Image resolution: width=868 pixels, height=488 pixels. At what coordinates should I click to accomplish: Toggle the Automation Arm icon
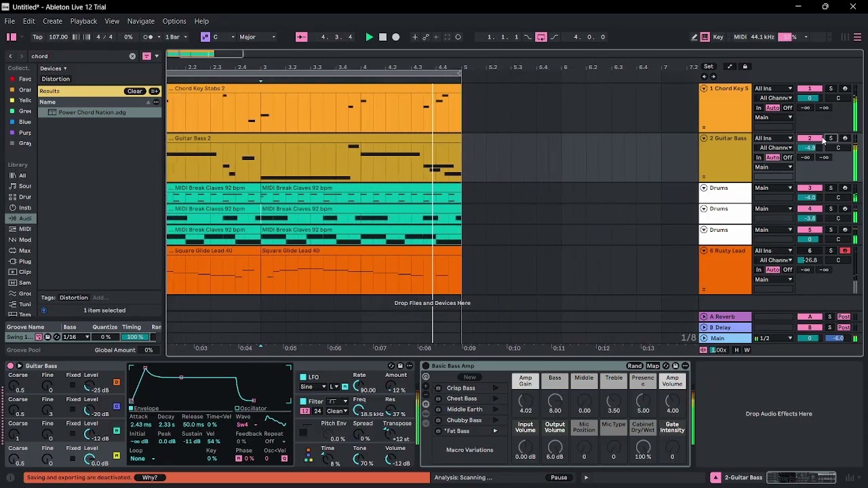click(x=426, y=37)
